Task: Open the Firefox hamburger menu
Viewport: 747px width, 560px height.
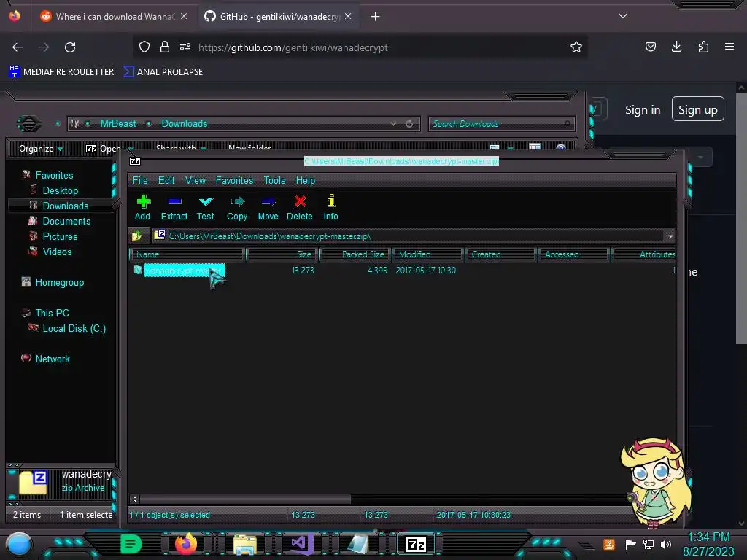Action: tap(729, 47)
